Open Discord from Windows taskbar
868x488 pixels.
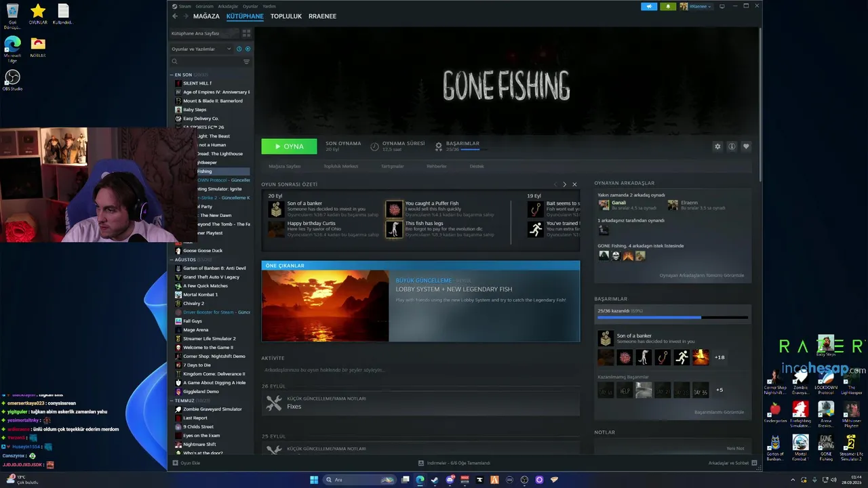pos(450,480)
